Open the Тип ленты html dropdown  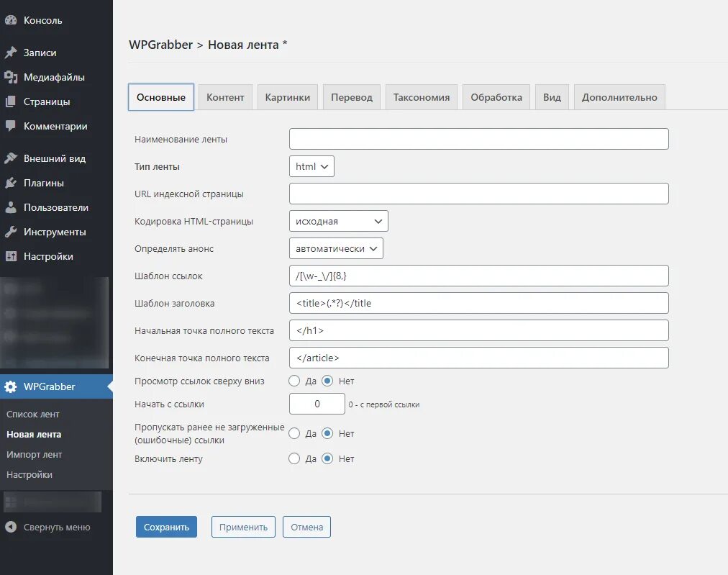311,166
